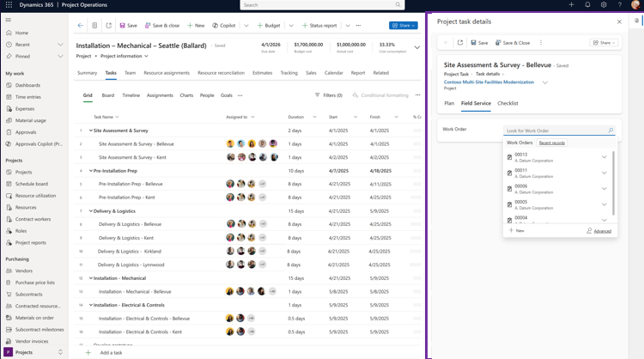
Task: Click New in the project toolbar
Action: coord(196,26)
